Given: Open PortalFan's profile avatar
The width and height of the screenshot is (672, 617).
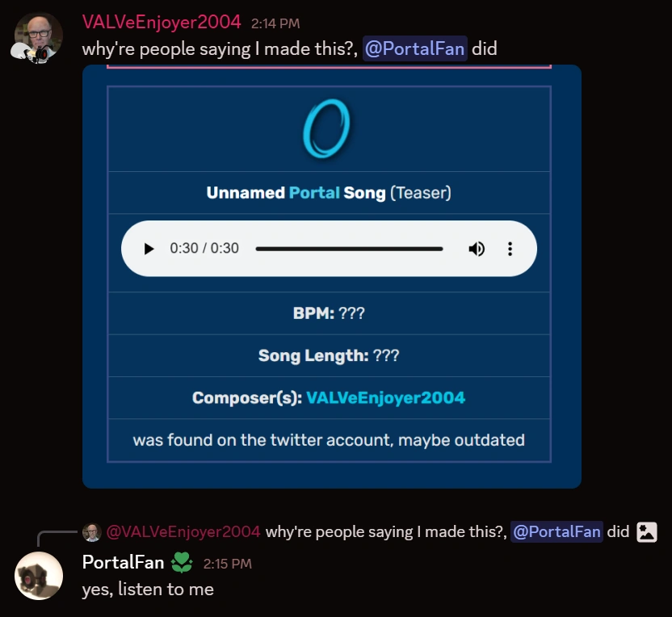Looking at the screenshot, I should click(39, 576).
